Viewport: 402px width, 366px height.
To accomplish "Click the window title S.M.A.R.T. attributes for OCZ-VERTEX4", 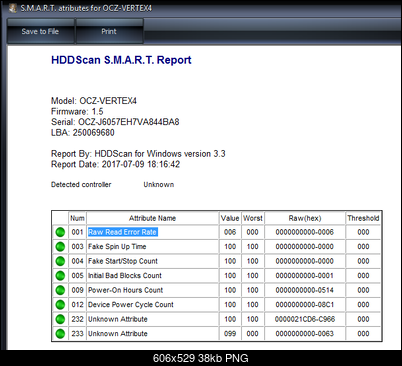I will point(86,8).
